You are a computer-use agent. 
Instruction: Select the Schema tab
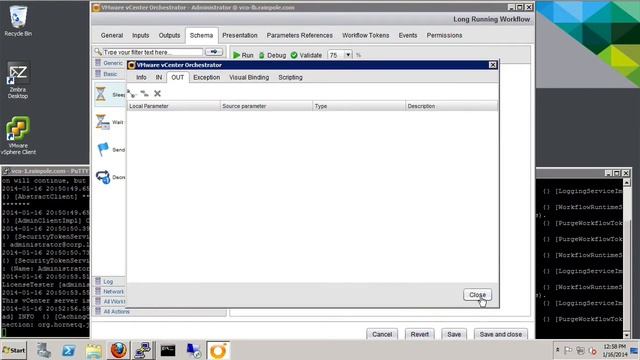click(x=201, y=36)
